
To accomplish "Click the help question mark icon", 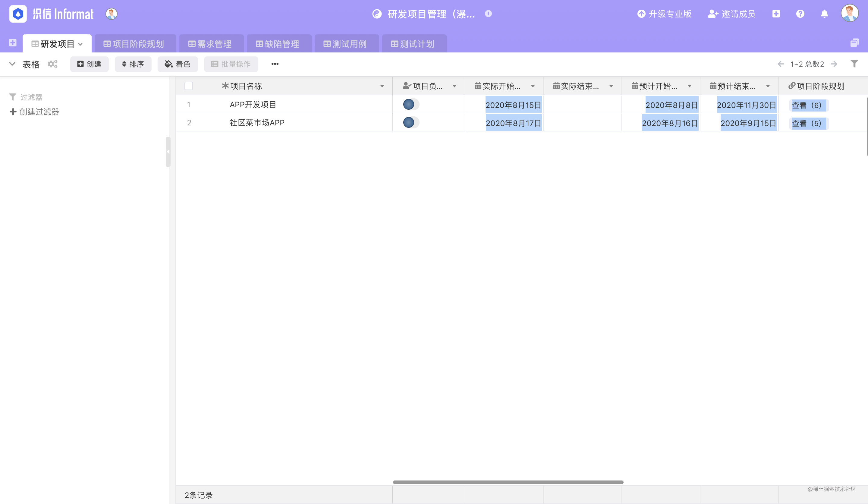I will click(800, 14).
